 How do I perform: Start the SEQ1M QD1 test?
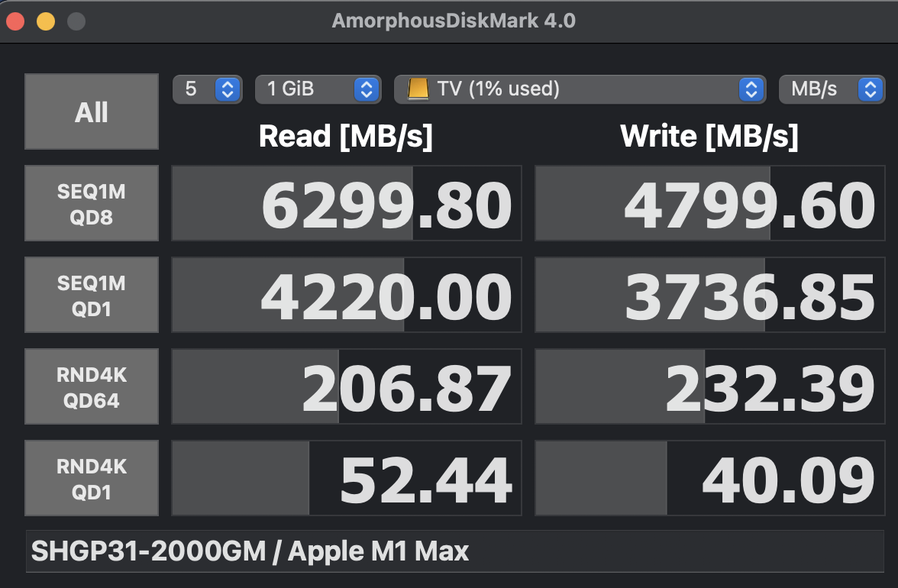pyautogui.click(x=92, y=295)
